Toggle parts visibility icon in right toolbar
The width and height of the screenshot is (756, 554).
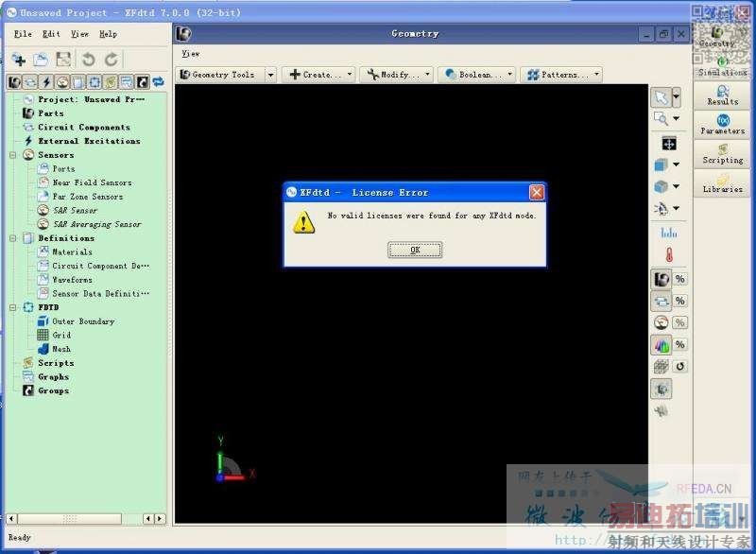(661, 279)
